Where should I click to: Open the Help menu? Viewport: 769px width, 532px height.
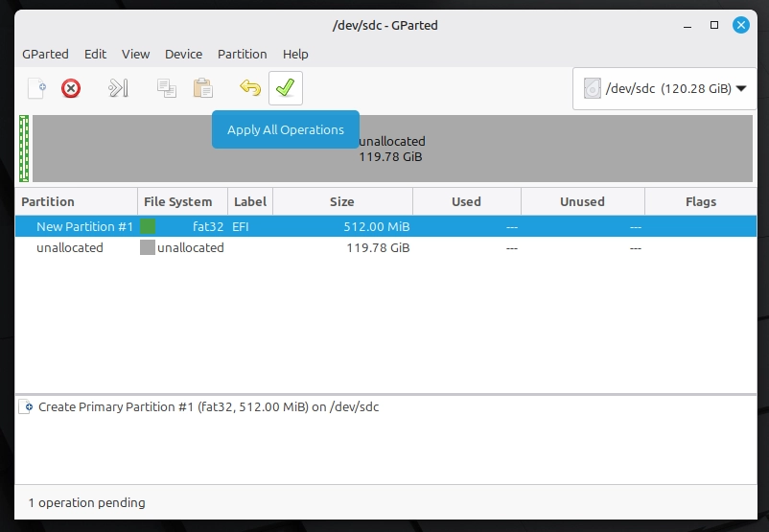coord(295,54)
